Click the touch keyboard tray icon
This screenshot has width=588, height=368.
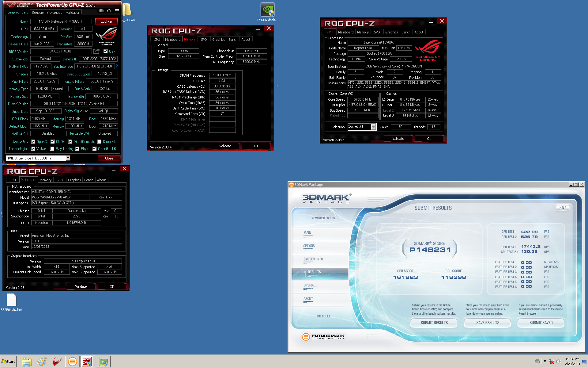click(537, 361)
